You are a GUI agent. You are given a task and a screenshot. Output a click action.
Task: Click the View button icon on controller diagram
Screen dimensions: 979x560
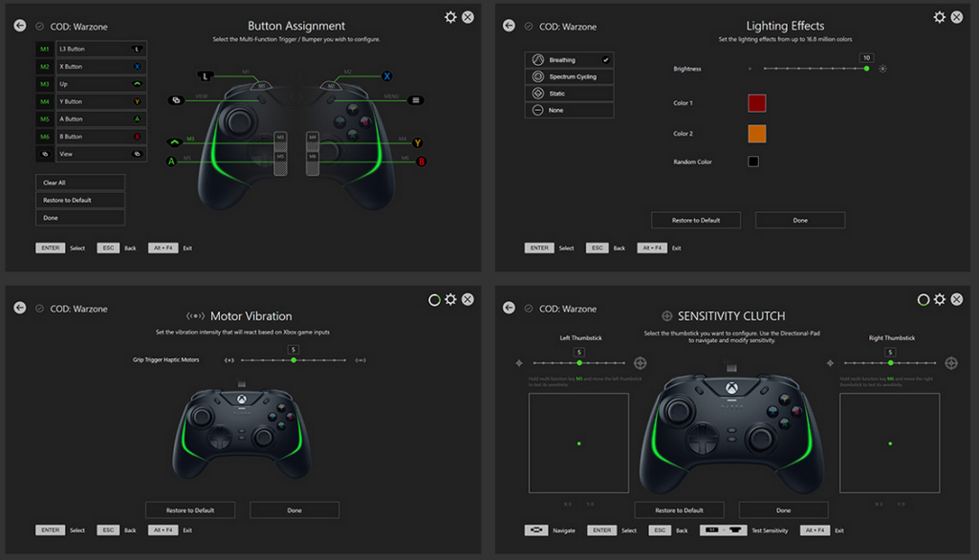pos(176,100)
